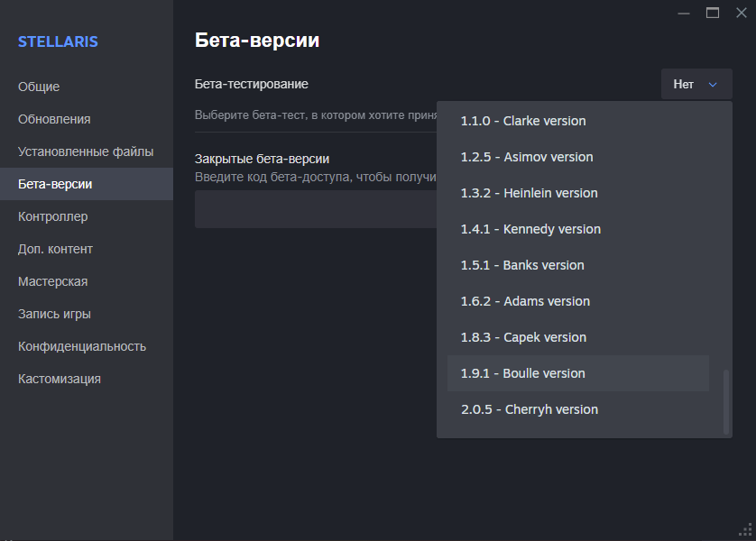
Task: Close the properties window
Action: pos(742,13)
